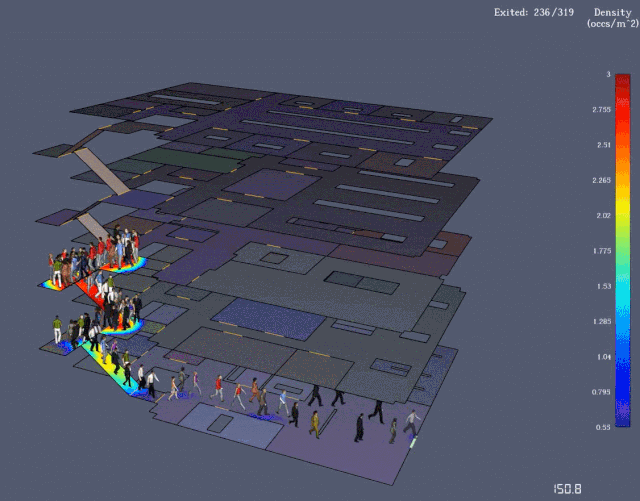Click the density legend color bar
Screen dimensions: 640x501
622,250
